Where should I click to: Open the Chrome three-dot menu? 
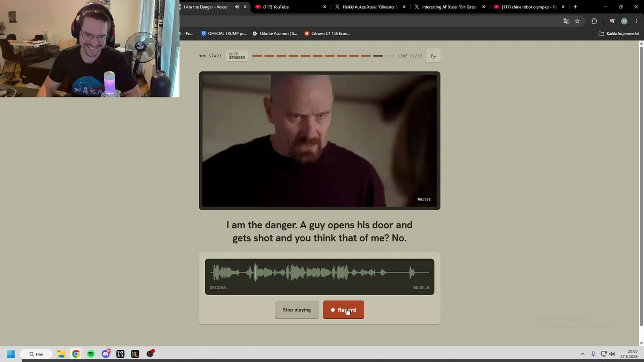(636, 21)
